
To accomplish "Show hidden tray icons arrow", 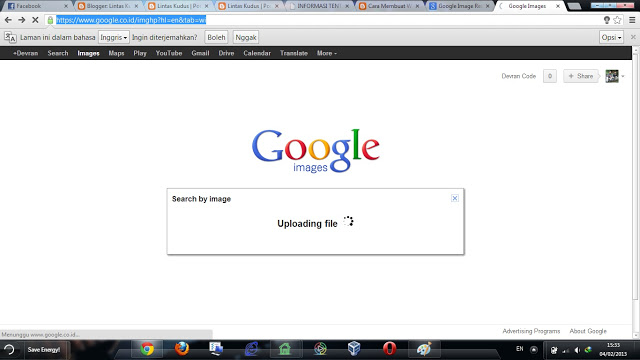I will 533,350.
